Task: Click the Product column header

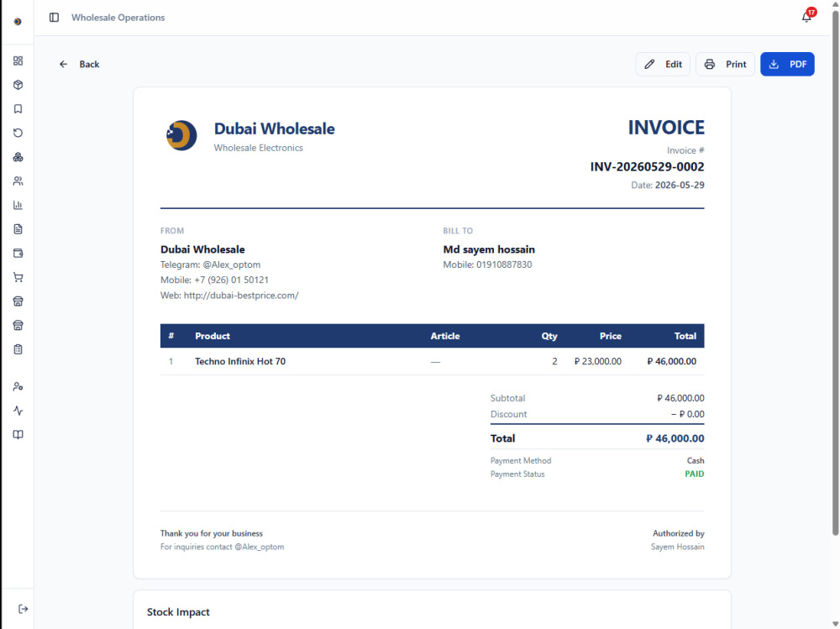Action: pos(213,336)
